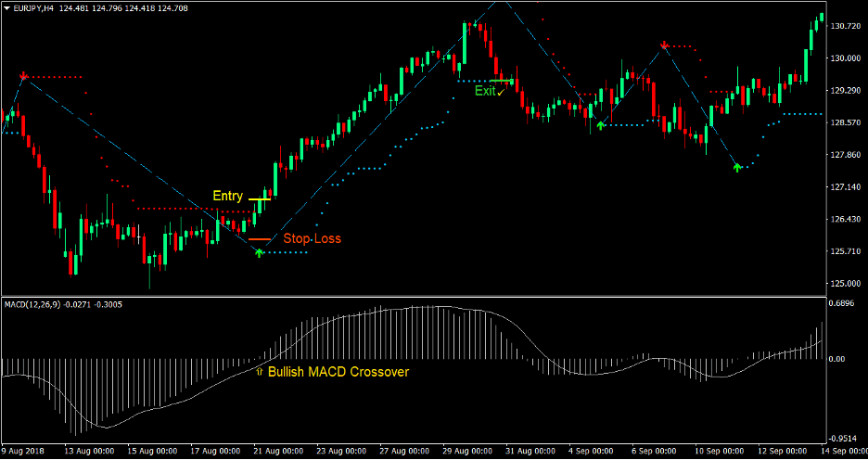Click the green buy arrow below Stop-Loss line
Screen dimensions: 868x460
coord(259,251)
